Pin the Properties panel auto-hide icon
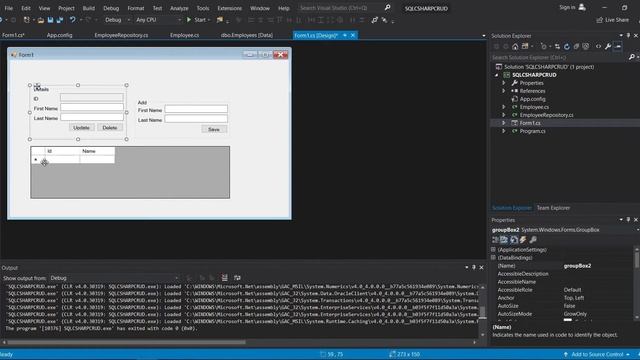640x360 pixels. pos(628,220)
